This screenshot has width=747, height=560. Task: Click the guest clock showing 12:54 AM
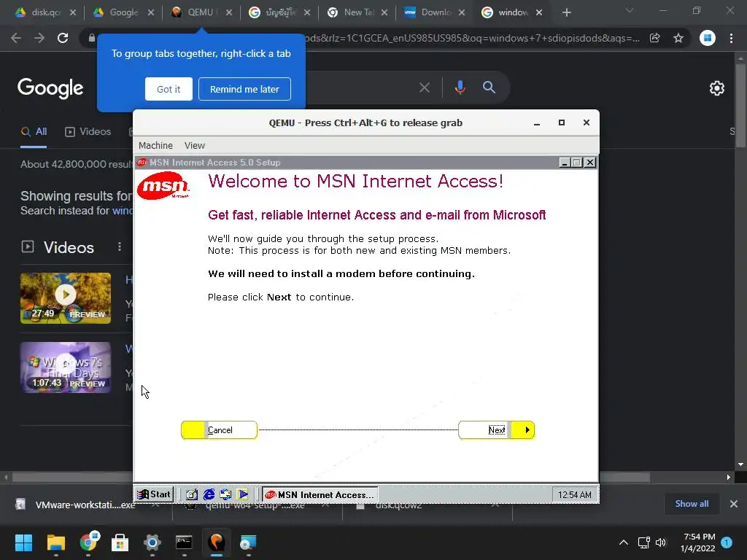[575, 495]
